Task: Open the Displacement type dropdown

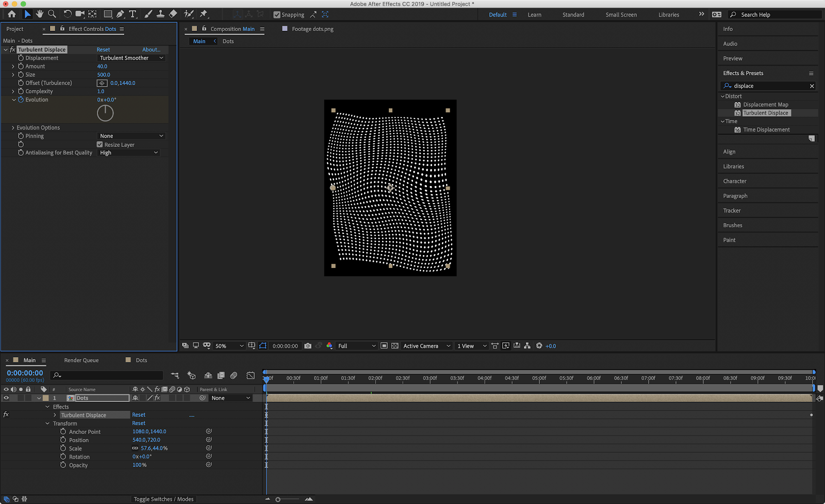Action: pyautogui.click(x=131, y=58)
